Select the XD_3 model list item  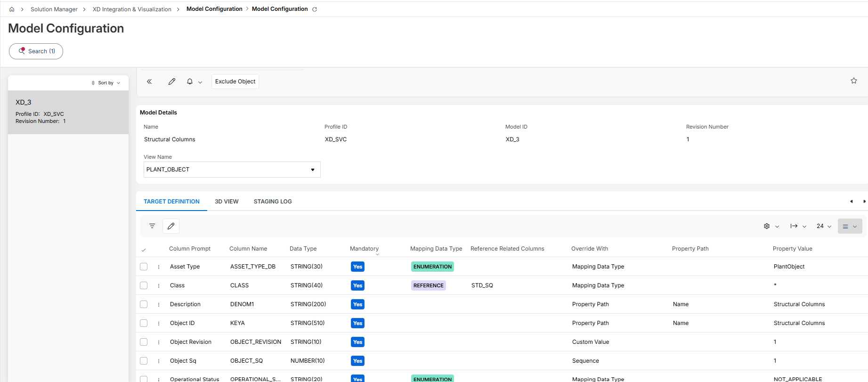(68, 112)
